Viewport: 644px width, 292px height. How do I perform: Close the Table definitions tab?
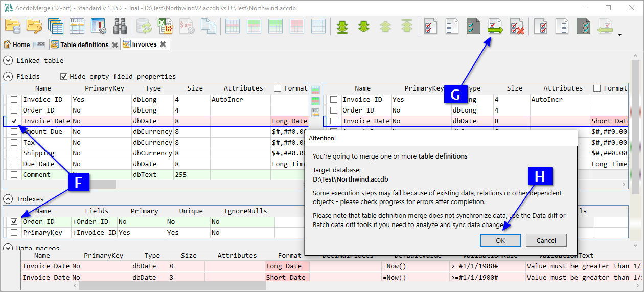pyautogui.click(x=114, y=44)
